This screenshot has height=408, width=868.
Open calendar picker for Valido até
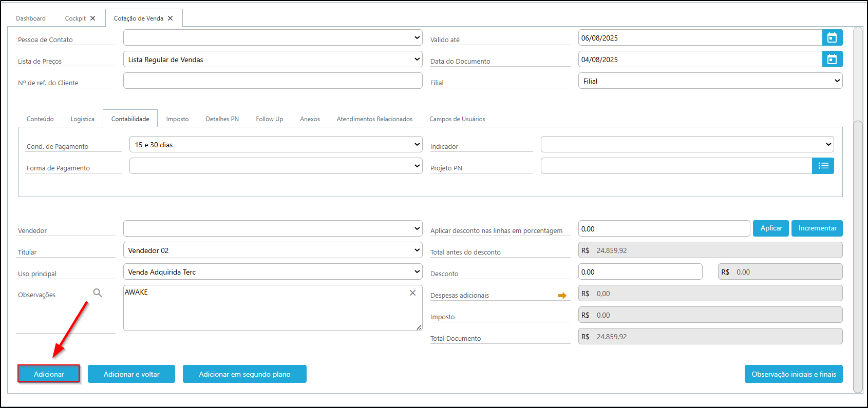tap(832, 37)
